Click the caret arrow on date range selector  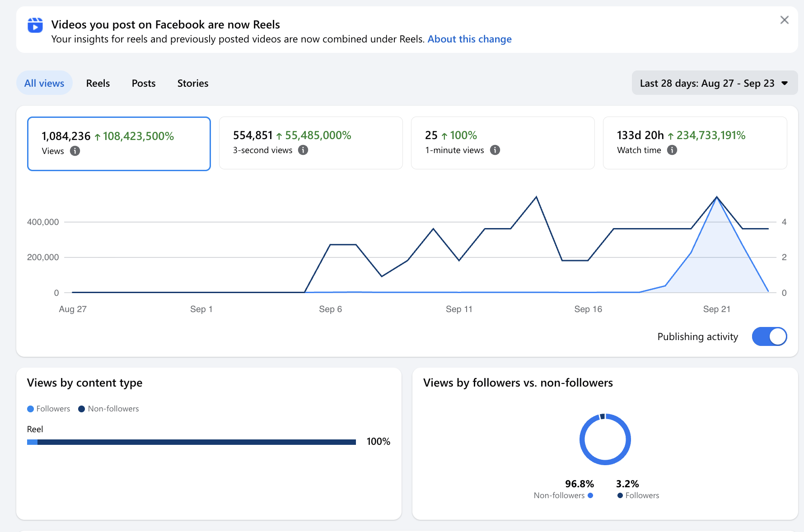[x=785, y=83]
